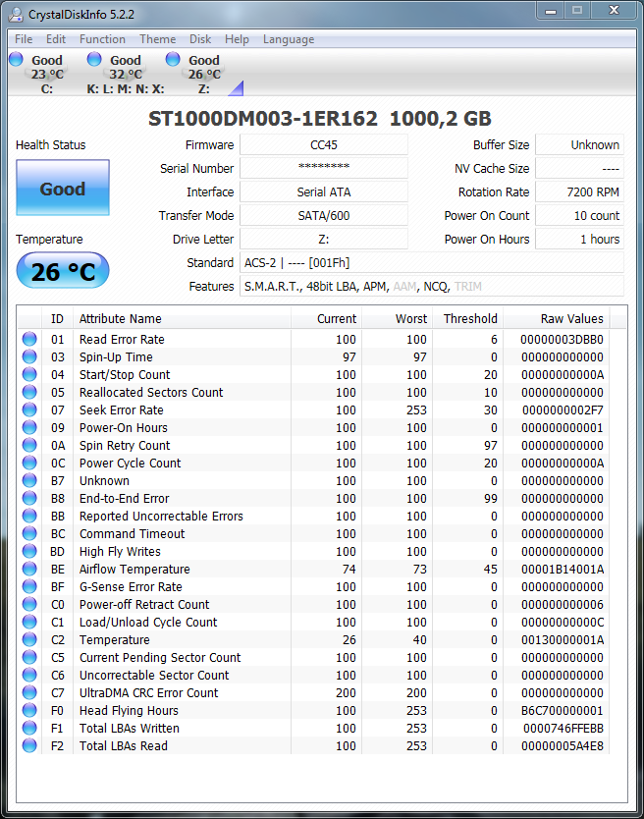Click raw value B6C700000001
This screenshot has height=819, width=644.
(x=562, y=710)
